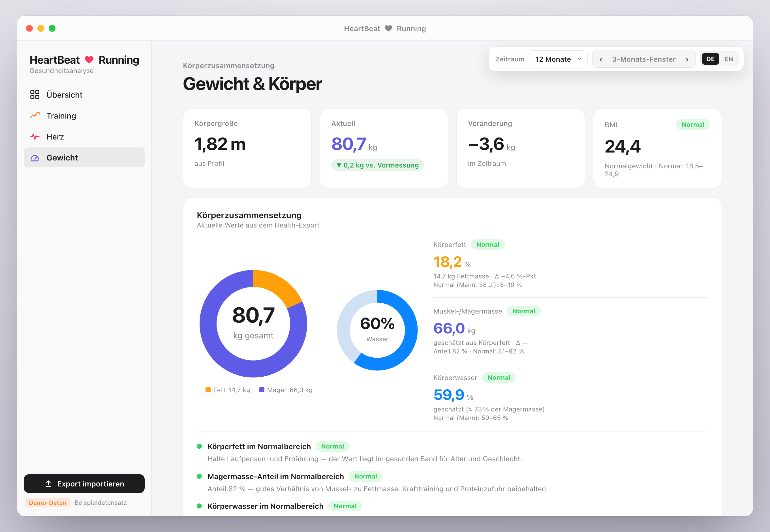
Task: Click the text Normal (Mann): 50–65 %
Action: (470, 418)
